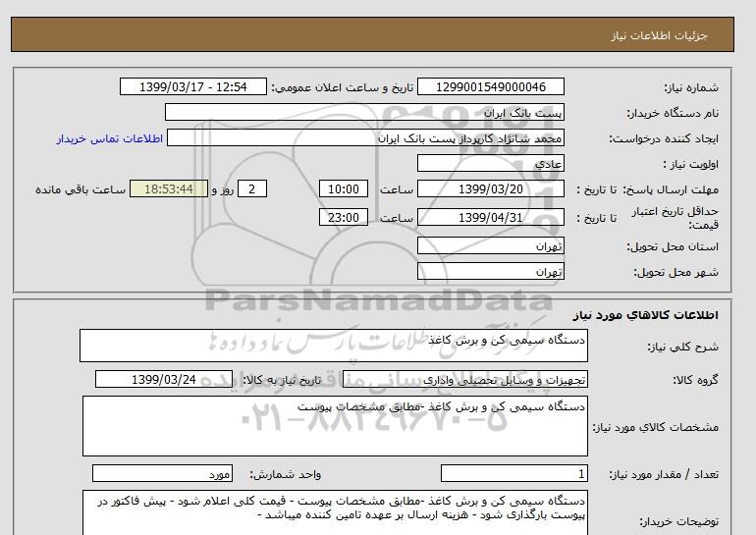Click the label گروه کالا
The height and width of the screenshot is (535, 756).
(x=695, y=380)
